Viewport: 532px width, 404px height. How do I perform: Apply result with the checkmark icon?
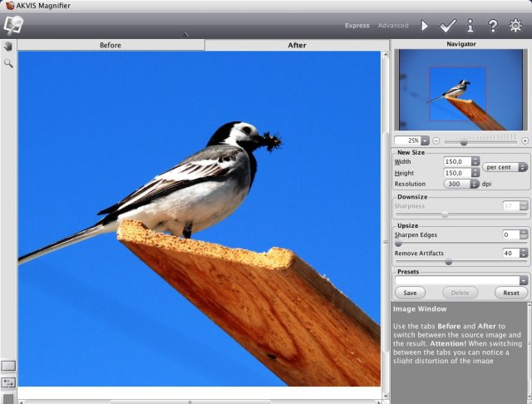(448, 26)
